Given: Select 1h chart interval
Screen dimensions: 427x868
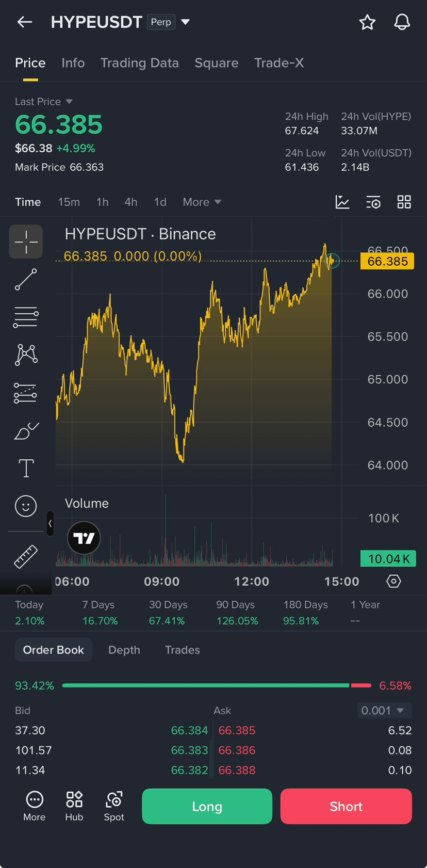Looking at the screenshot, I should (x=102, y=202).
